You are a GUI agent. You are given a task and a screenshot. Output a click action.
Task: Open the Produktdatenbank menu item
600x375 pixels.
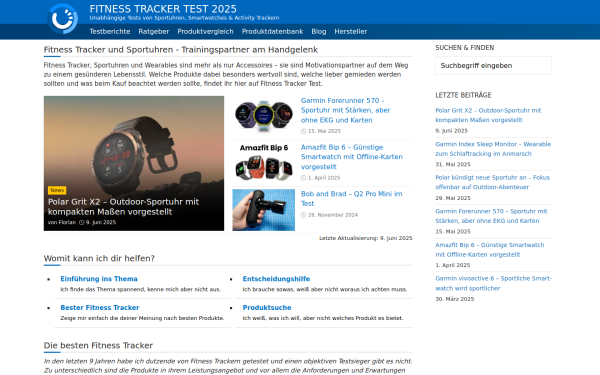(272, 31)
